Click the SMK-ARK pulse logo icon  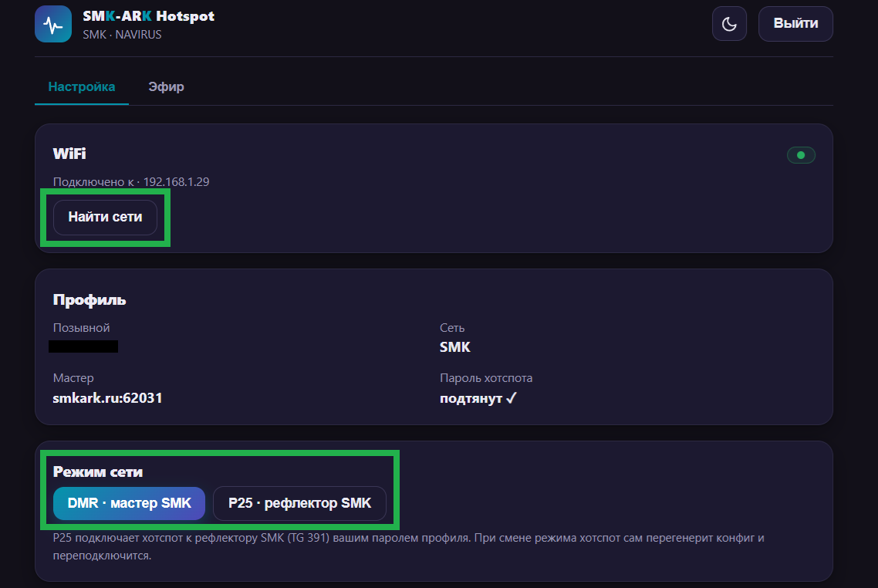pos(53,24)
